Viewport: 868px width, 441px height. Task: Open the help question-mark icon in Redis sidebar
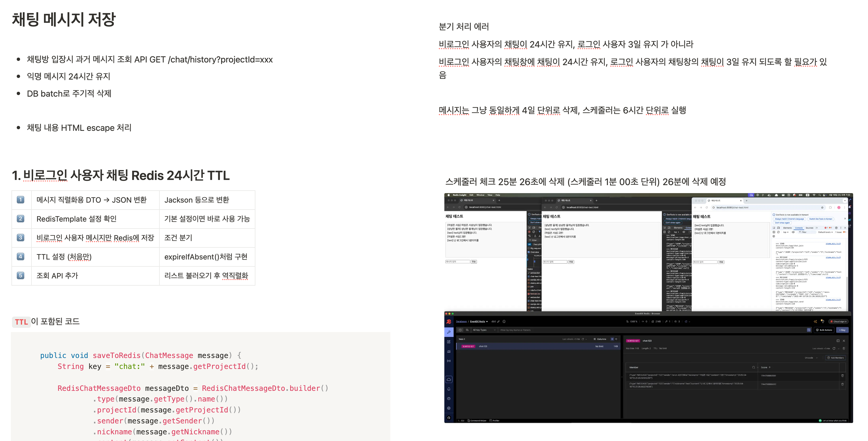(x=449, y=399)
